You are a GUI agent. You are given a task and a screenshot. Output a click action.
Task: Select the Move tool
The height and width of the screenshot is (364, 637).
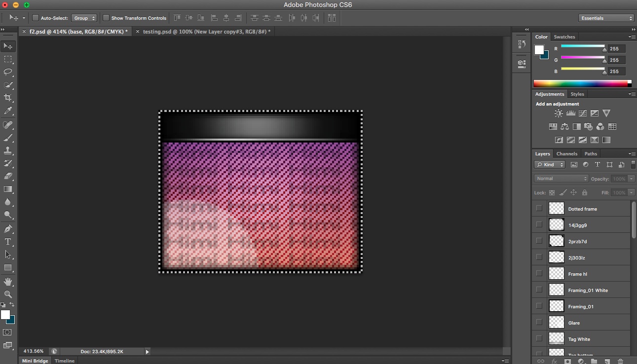(x=8, y=46)
